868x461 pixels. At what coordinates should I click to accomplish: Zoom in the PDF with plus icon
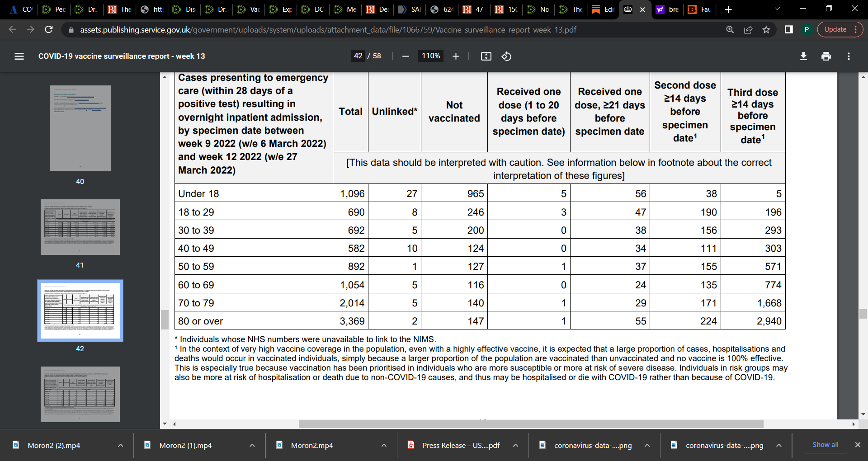click(x=456, y=56)
